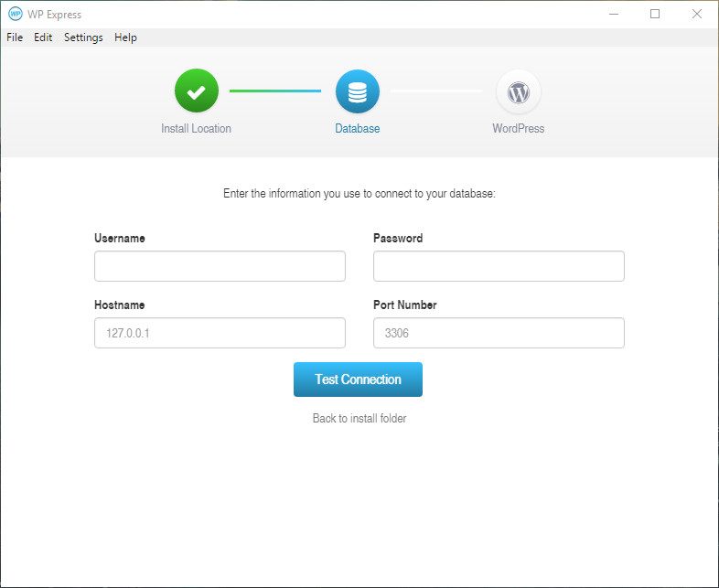Click the Test Connection button
The image size is (719, 588).
(358, 380)
